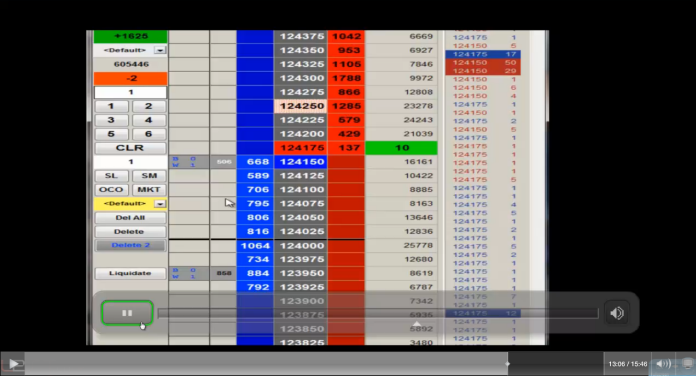The height and width of the screenshot is (376, 696).
Task: Click working buy order marker at 123950
Action: (x=189, y=273)
